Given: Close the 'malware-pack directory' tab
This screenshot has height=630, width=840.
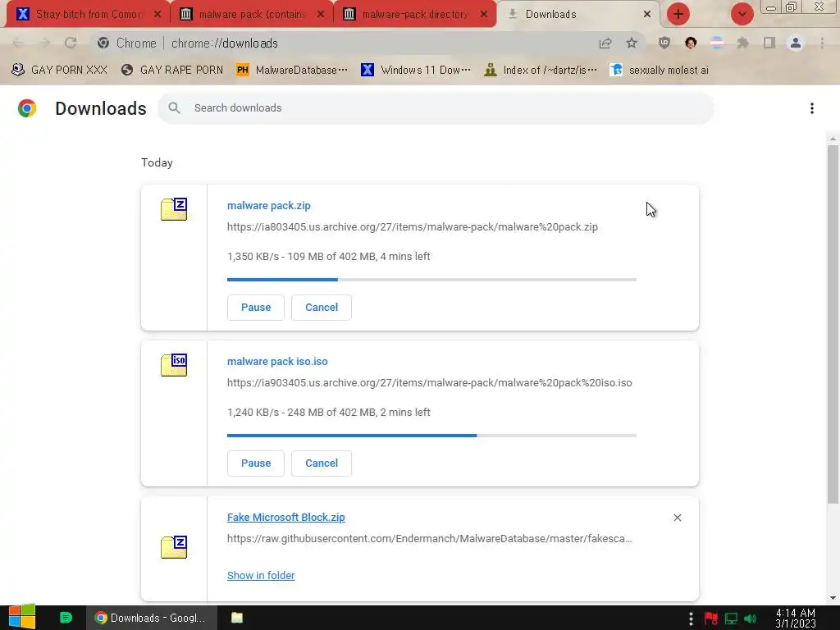Looking at the screenshot, I should coord(484,15).
